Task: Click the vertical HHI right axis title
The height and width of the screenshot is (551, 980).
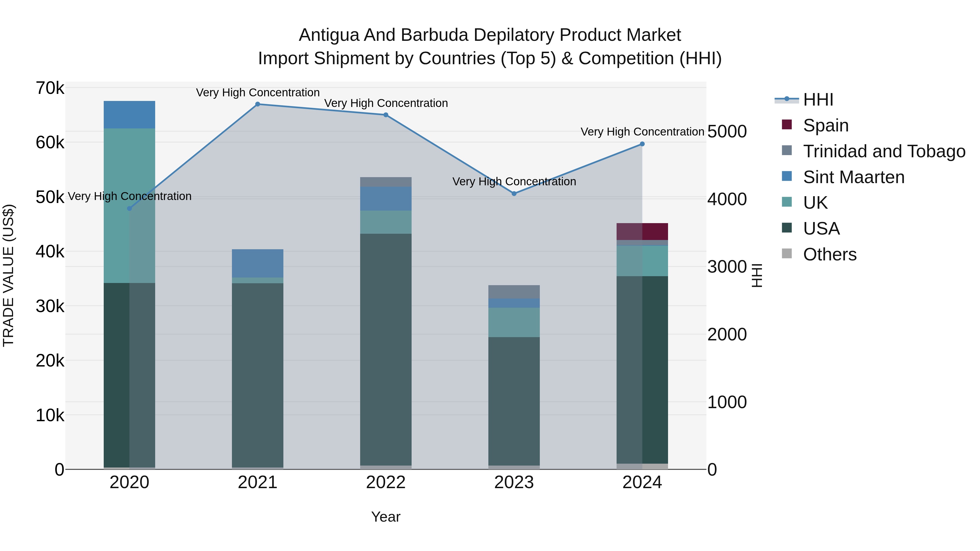Action: 757,275
